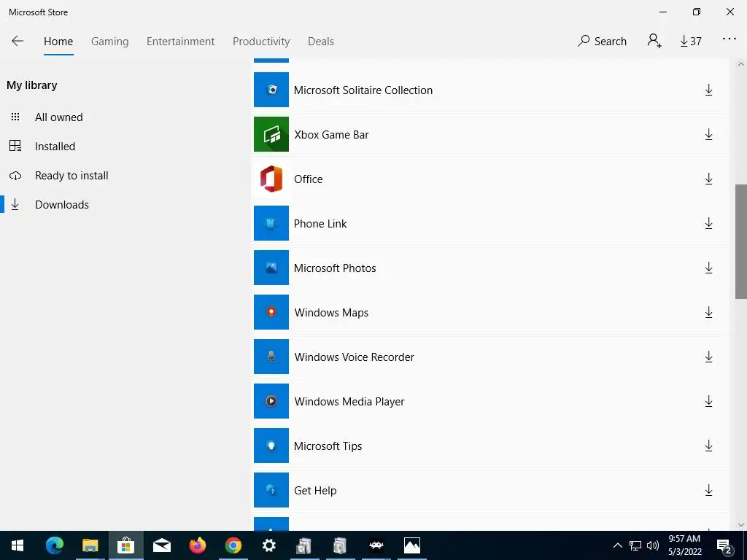Click the Phone Link name
The height and width of the screenshot is (560, 747).
[x=320, y=223]
